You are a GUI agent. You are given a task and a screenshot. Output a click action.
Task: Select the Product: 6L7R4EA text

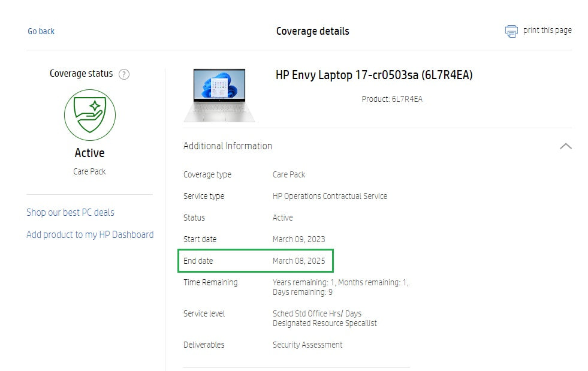[x=392, y=99]
